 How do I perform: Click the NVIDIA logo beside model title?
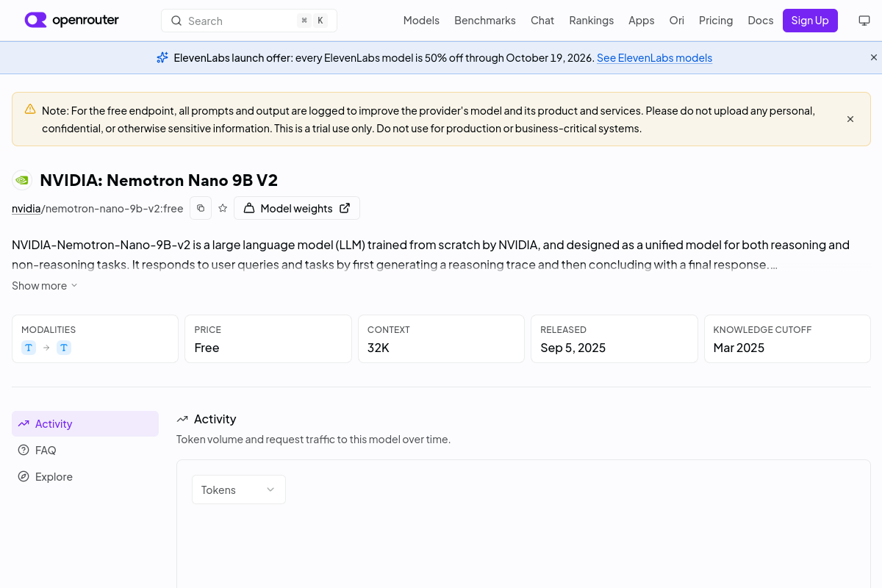22,180
